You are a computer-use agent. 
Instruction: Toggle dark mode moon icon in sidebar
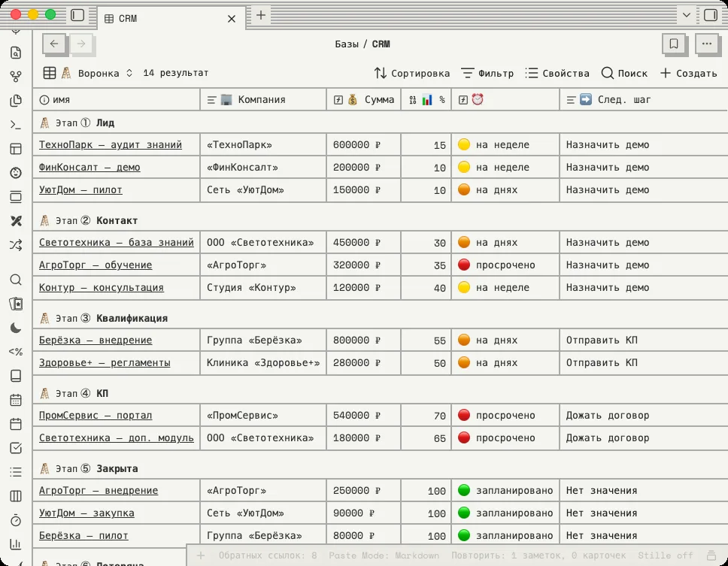pos(16,328)
